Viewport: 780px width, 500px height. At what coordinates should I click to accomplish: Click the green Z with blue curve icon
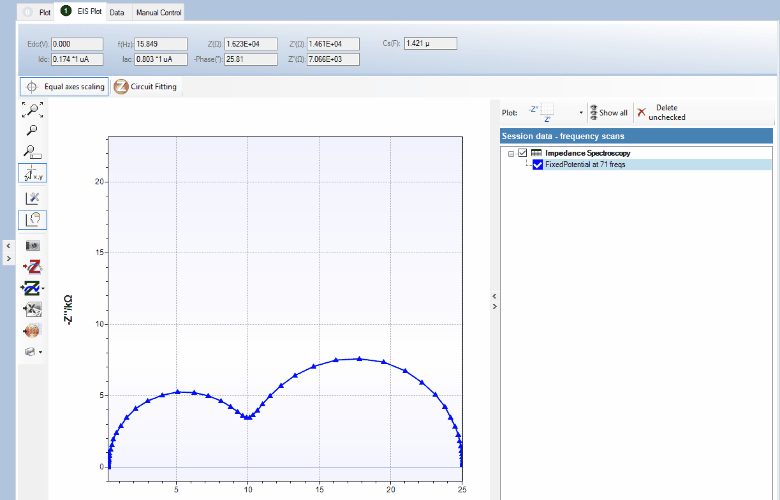(x=30, y=289)
